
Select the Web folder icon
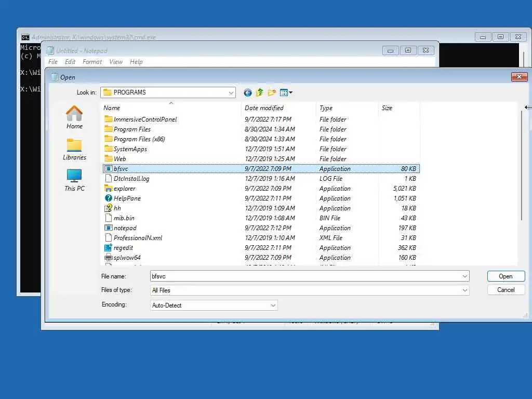click(x=108, y=158)
